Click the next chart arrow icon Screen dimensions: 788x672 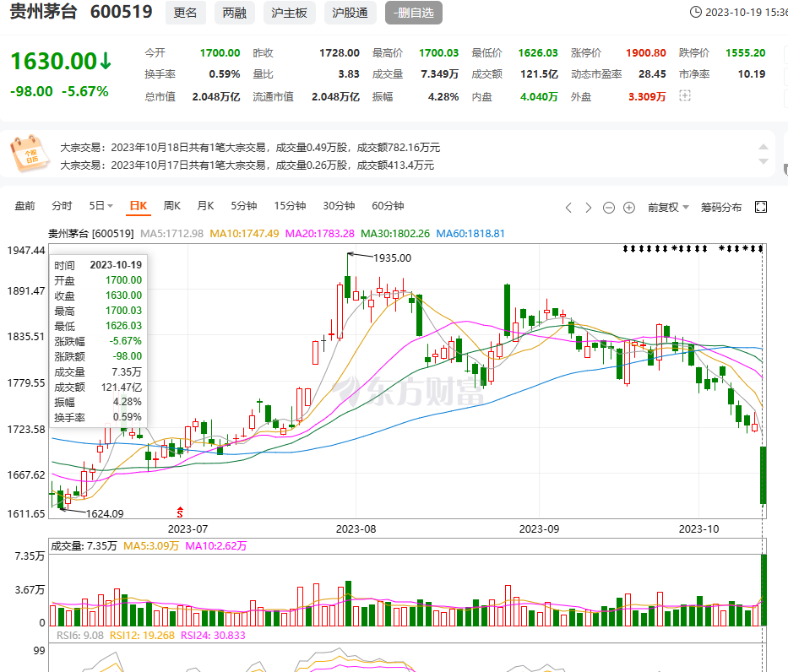588,208
